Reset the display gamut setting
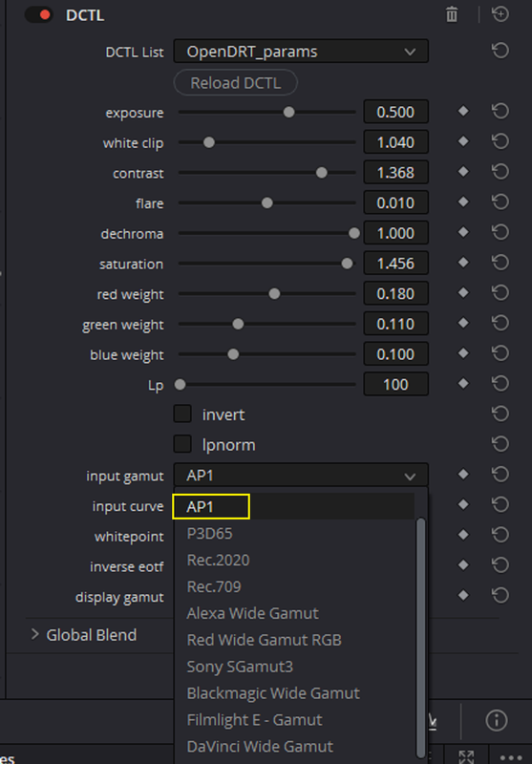 (x=500, y=595)
